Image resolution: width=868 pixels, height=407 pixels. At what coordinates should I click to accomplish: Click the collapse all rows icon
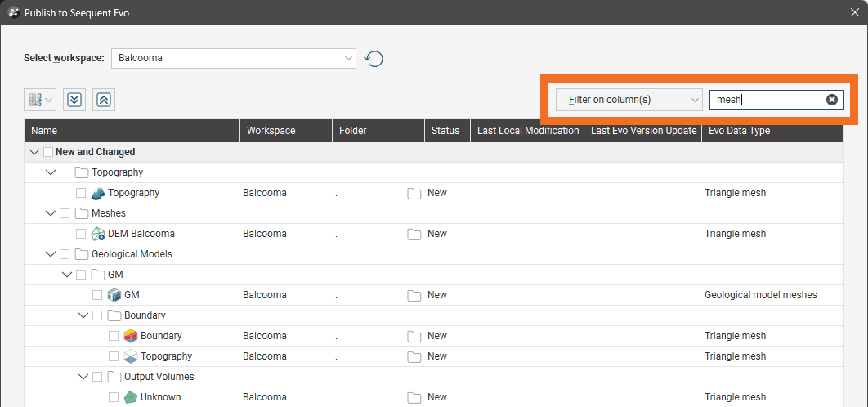click(104, 100)
